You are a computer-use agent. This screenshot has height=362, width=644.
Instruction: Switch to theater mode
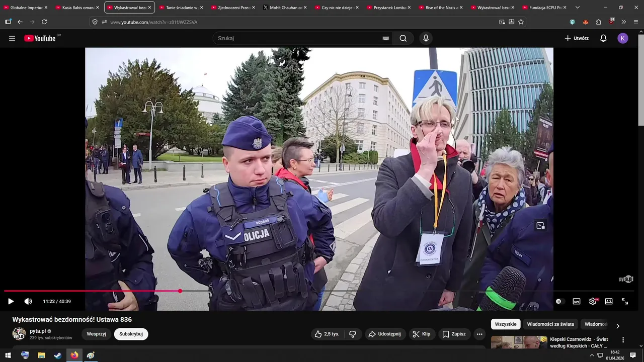tap(609, 302)
